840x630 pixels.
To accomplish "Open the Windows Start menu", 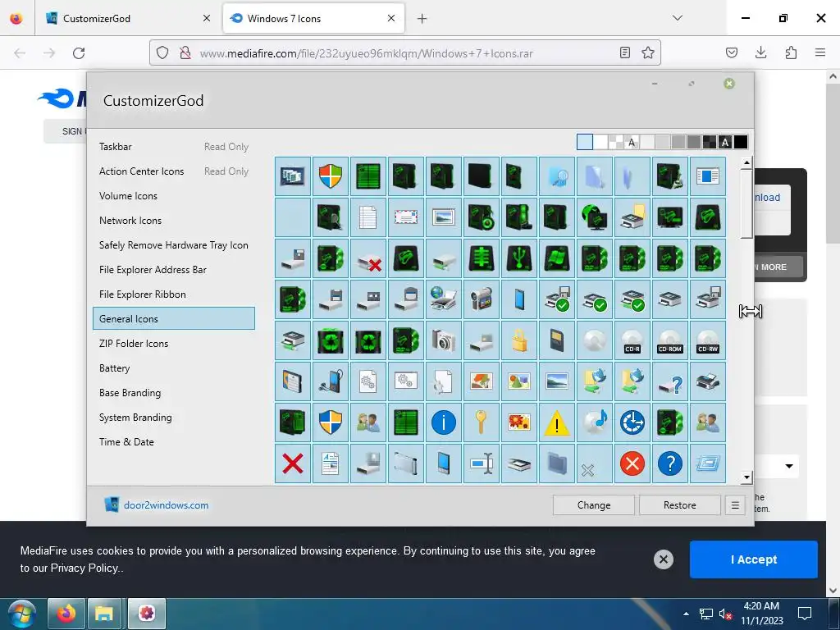I will pos(22,614).
